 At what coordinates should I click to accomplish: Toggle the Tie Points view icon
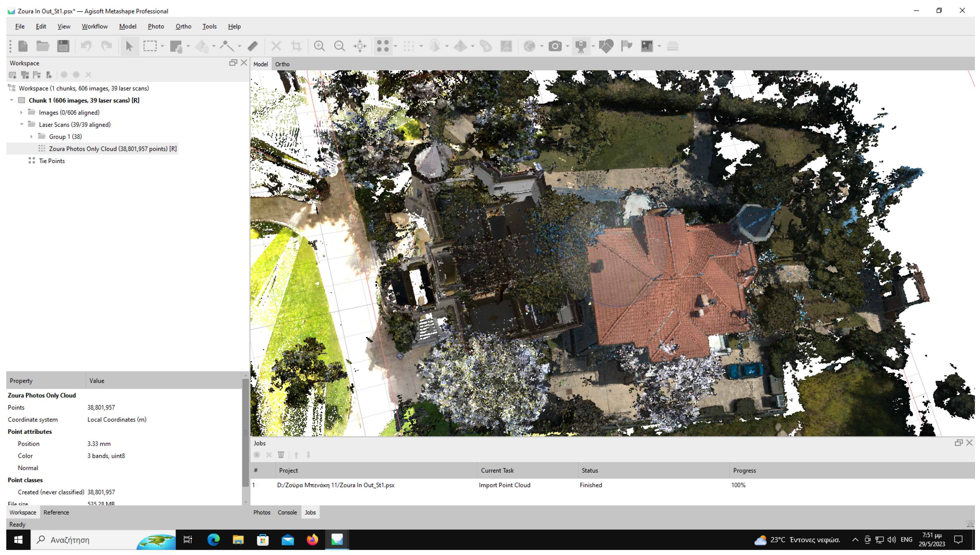(383, 46)
